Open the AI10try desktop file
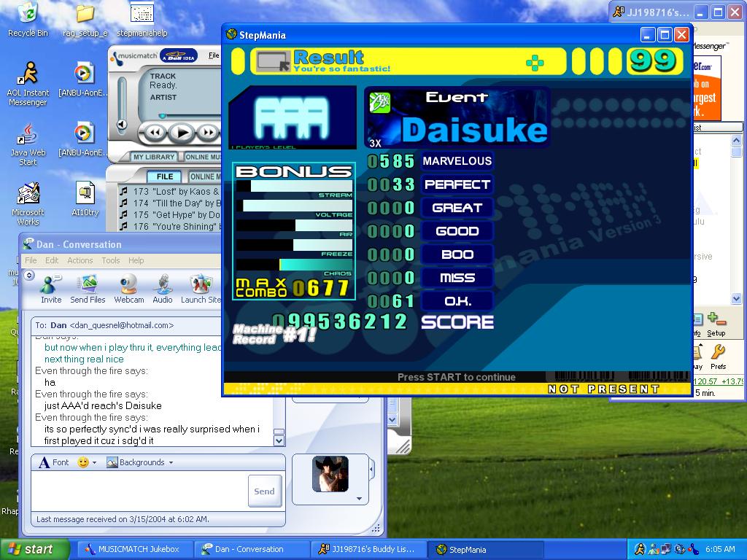 [x=85, y=198]
